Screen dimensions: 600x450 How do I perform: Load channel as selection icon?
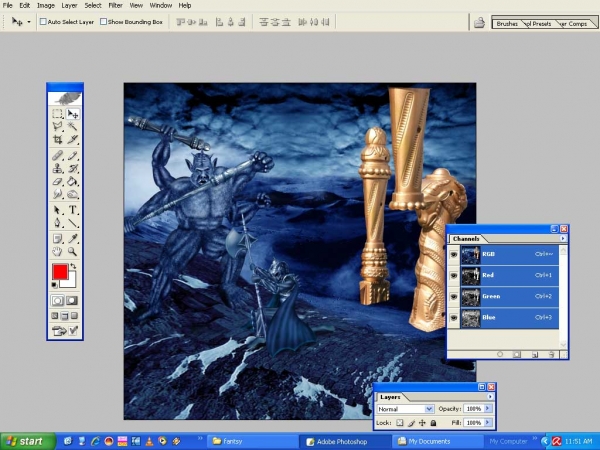(x=500, y=354)
